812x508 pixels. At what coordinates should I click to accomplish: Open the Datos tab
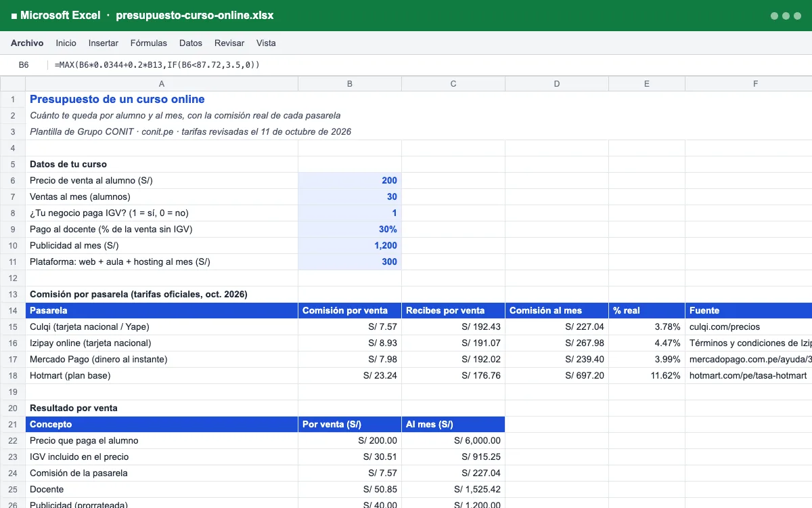click(x=191, y=43)
